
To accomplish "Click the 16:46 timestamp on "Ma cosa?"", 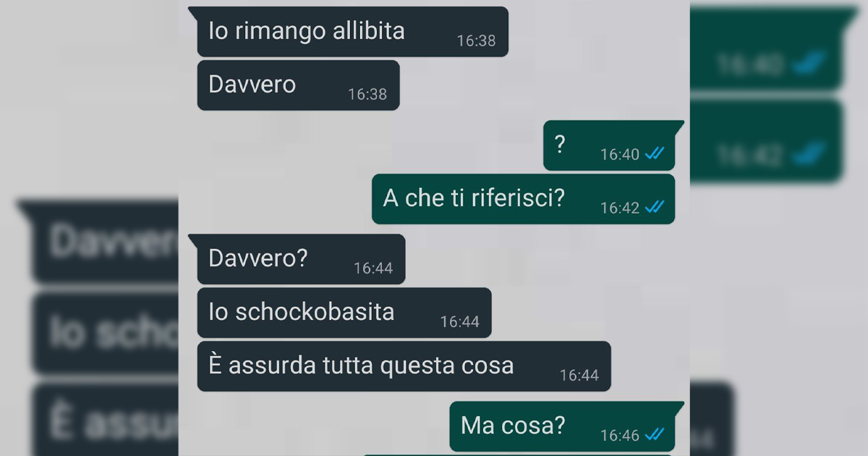I will click(x=620, y=435).
